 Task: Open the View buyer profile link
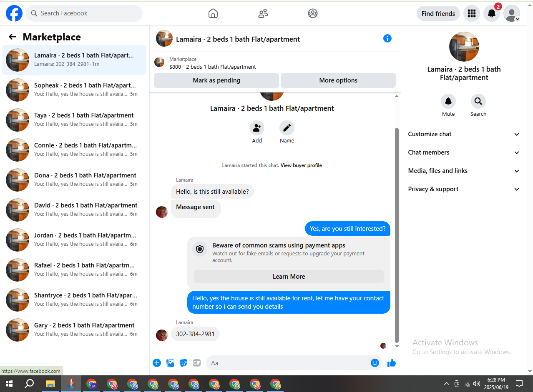point(301,165)
